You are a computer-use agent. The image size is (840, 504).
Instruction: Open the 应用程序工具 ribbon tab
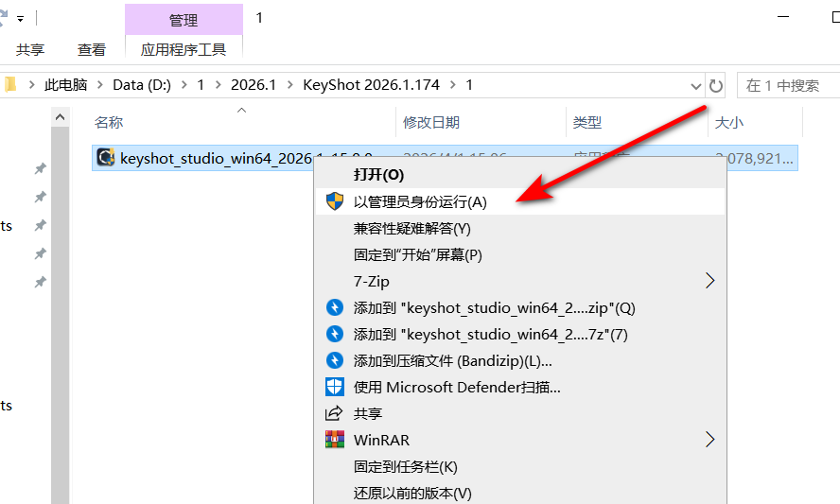pyautogui.click(x=184, y=49)
